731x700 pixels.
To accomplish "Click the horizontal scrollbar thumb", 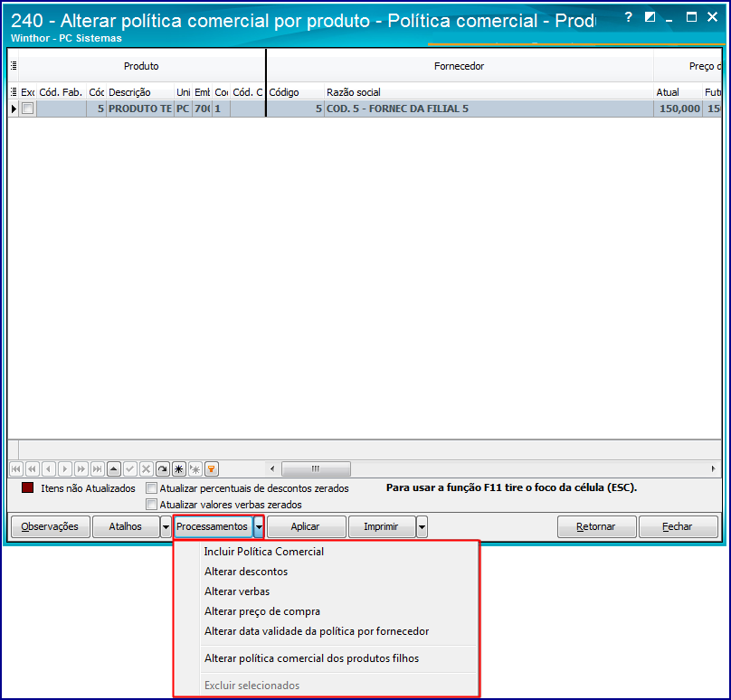I will 316,468.
